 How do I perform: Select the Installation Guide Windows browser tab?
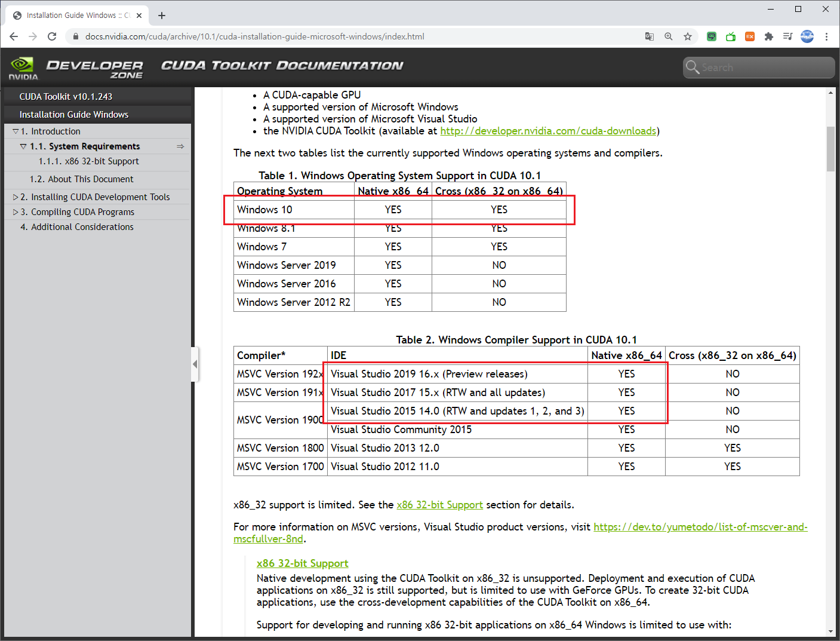pos(78,16)
